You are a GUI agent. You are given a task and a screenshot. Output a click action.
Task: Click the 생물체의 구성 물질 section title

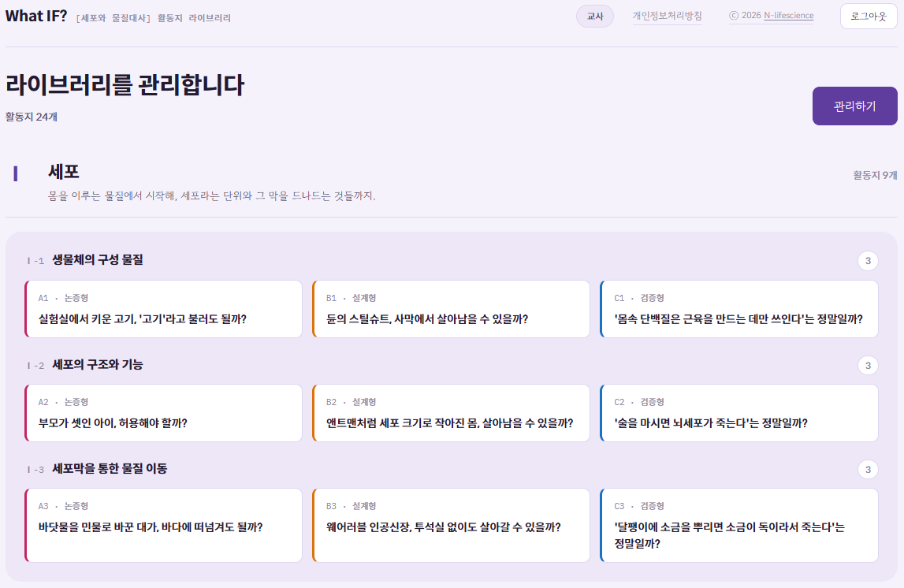[x=98, y=260]
